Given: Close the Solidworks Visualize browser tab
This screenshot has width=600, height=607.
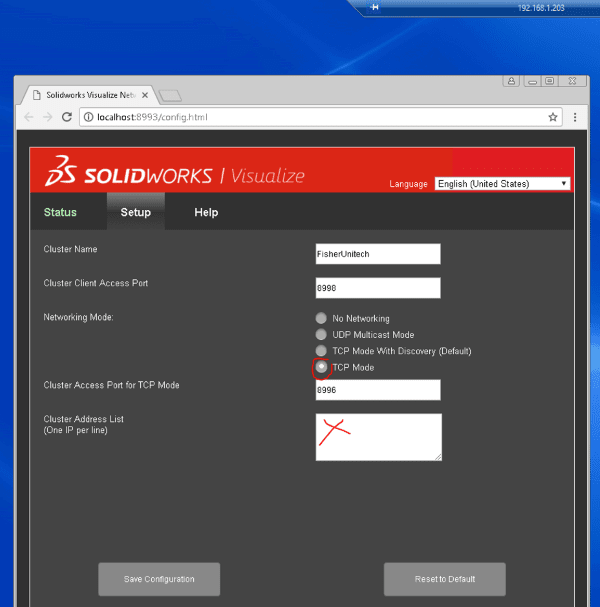Looking at the screenshot, I should (x=145, y=95).
